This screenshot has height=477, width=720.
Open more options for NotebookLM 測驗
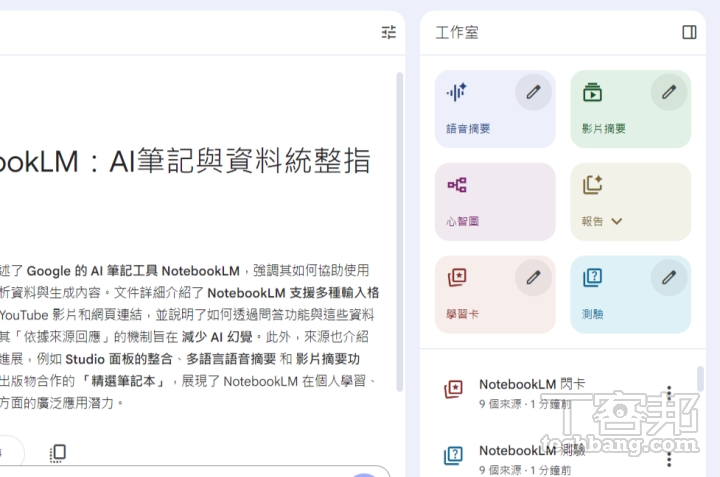point(669,459)
